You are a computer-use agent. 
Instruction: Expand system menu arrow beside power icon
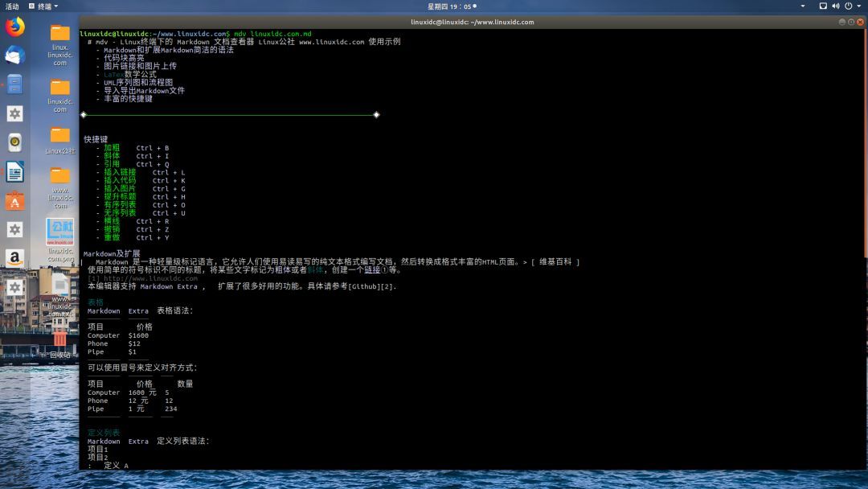[860, 6]
